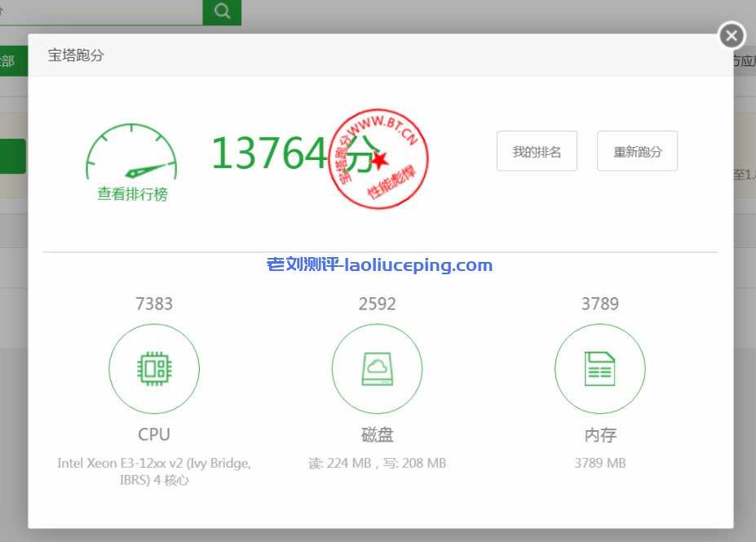756x542 pixels.
Task: Click the memory document icon
Action: click(599, 369)
